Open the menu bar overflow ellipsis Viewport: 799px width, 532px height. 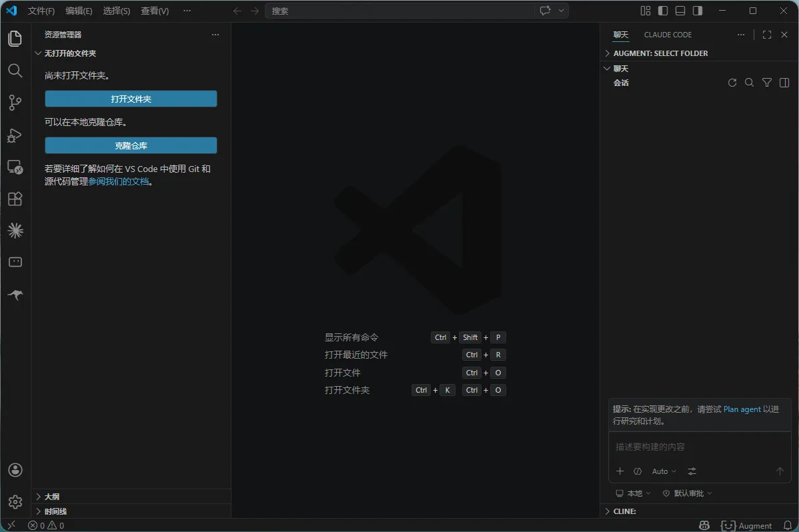187,11
